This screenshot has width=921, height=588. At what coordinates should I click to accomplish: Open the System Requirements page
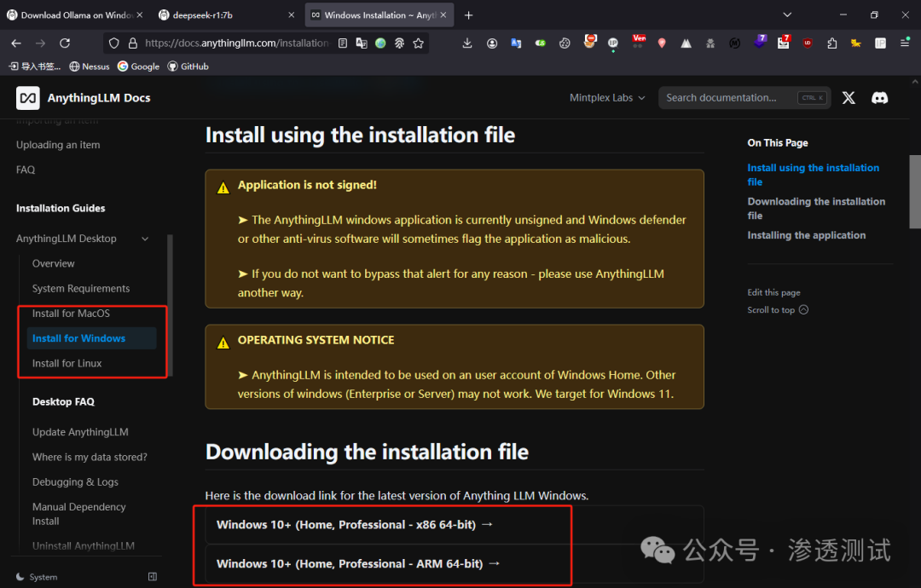81,289
